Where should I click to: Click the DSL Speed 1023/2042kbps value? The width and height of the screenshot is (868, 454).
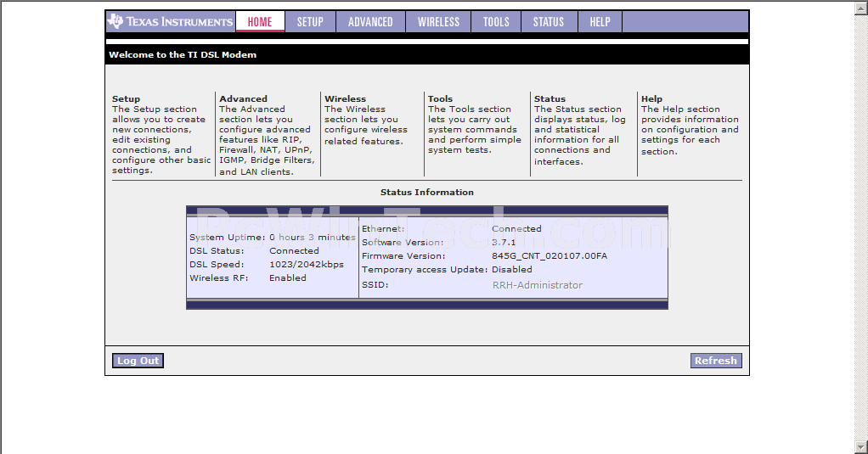pyautogui.click(x=307, y=264)
